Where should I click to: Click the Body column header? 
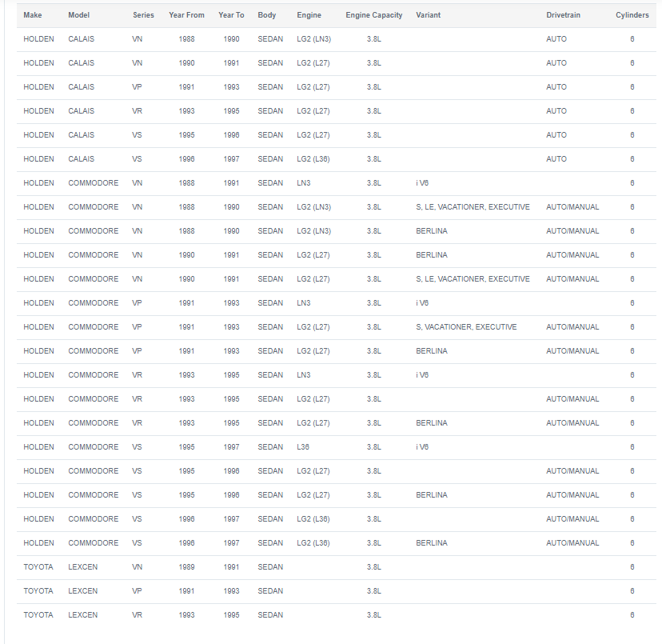pos(267,14)
